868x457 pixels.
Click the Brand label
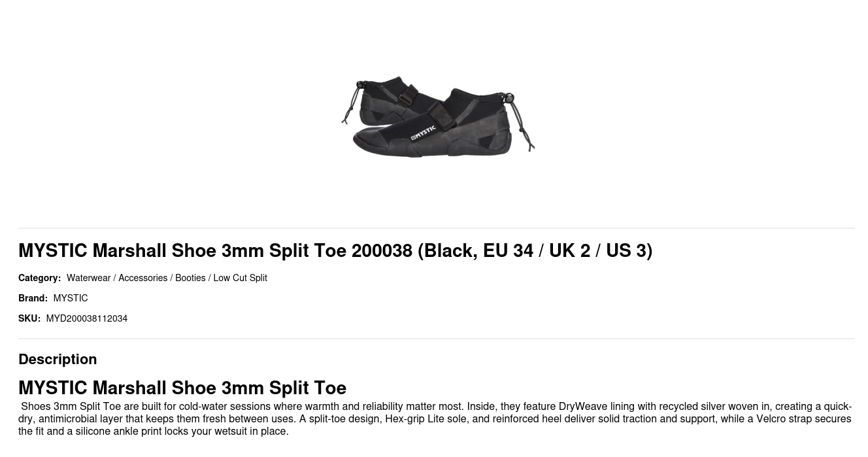33,298
